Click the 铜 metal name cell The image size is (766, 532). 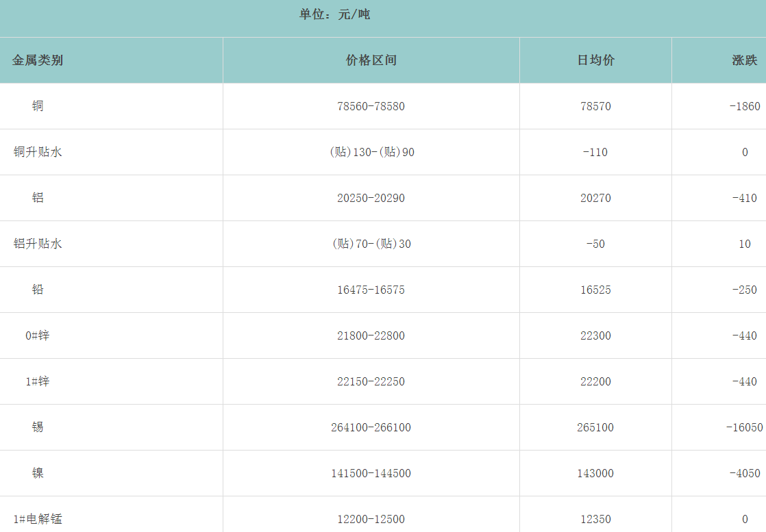pos(38,106)
